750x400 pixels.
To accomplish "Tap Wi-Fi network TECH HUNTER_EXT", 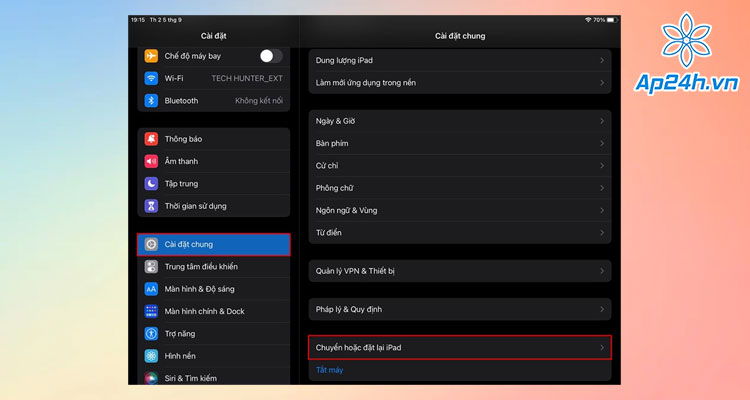I will pyautogui.click(x=247, y=78).
